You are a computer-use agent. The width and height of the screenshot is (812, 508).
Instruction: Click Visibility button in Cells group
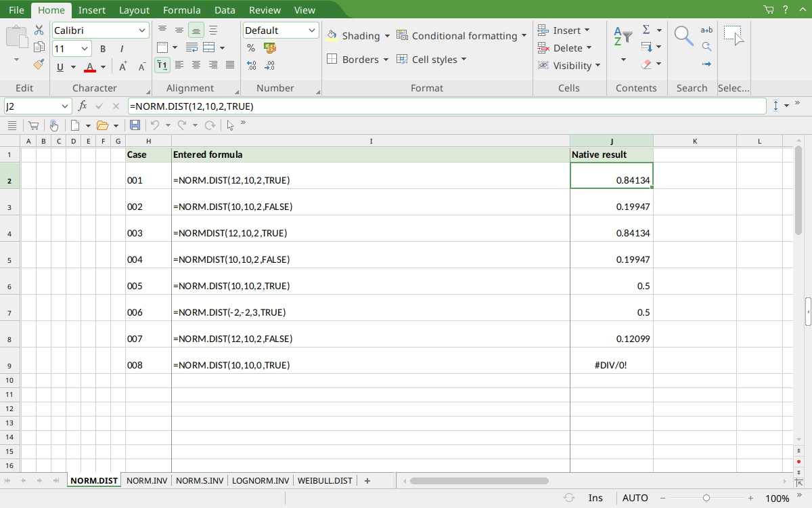[x=569, y=66]
